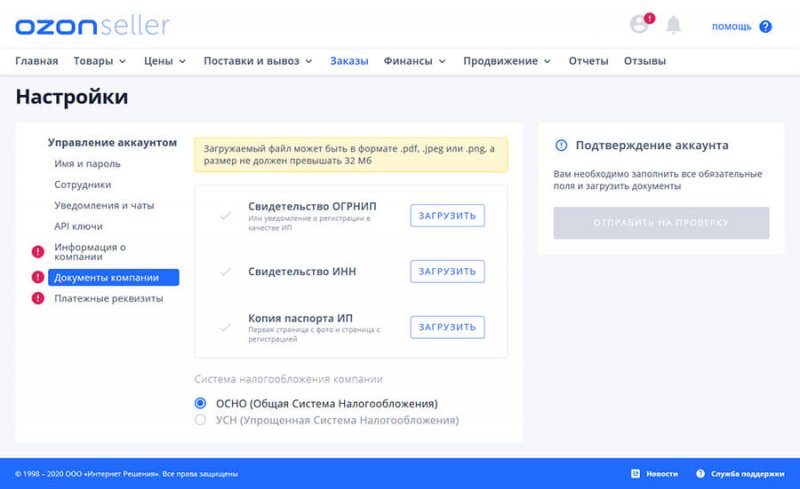Select УСН simplified taxation radio button
The width and height of the screenshot is (800, 489).
point(201,421)
